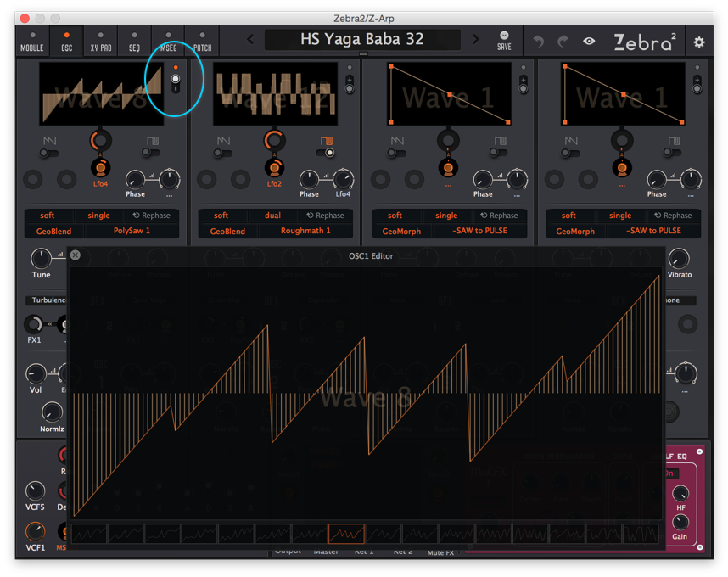Screen dimensions: 728x577
Task: Click the top-right corner dot of the EQ panel
Action: [x=700, y=451]
